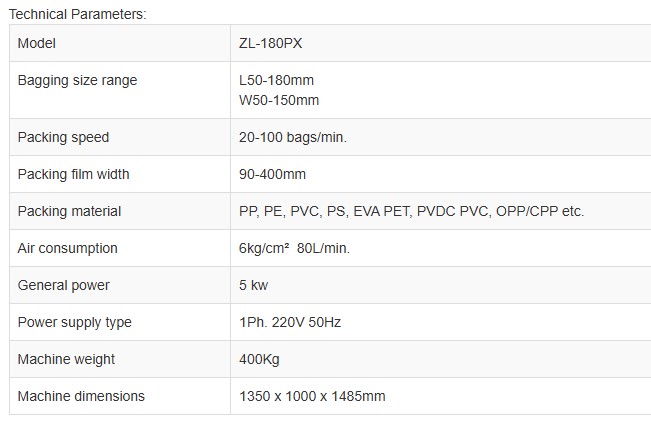This screenshot has width=651, height=428.
Task: Click the W50-150mm width value
Action: coord(280,100)
